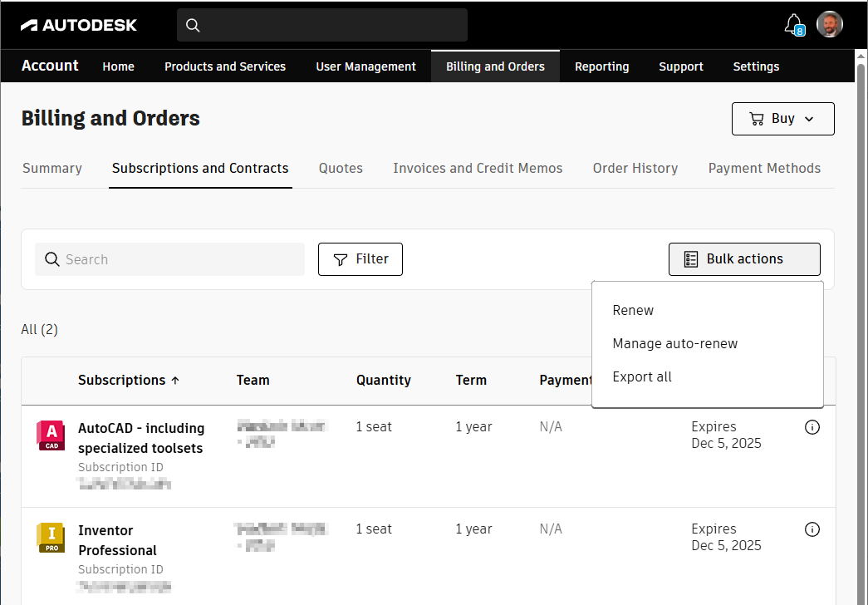Screen dimensions: 868x605
Task: Open the user profile avatar
Action: pos(829,24)
